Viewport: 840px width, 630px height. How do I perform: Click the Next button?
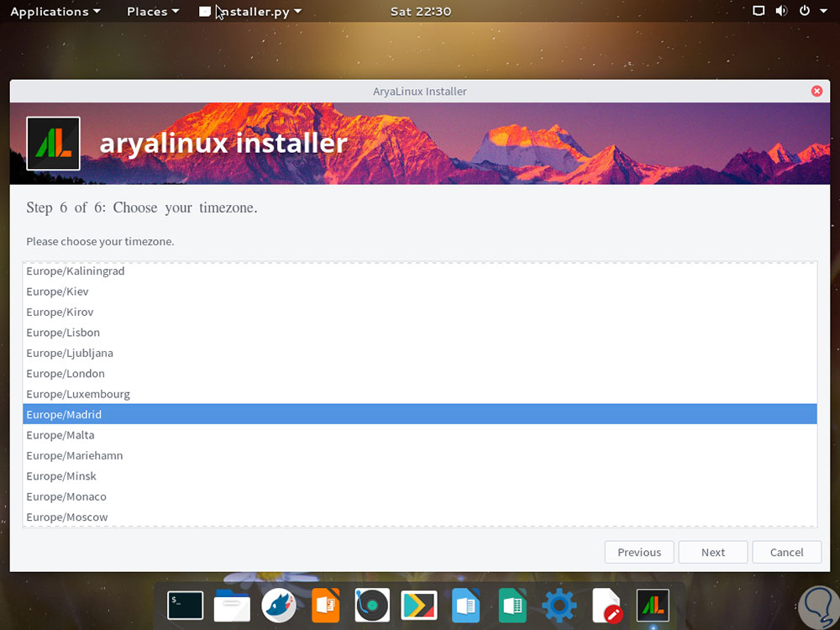pos(712,552)
